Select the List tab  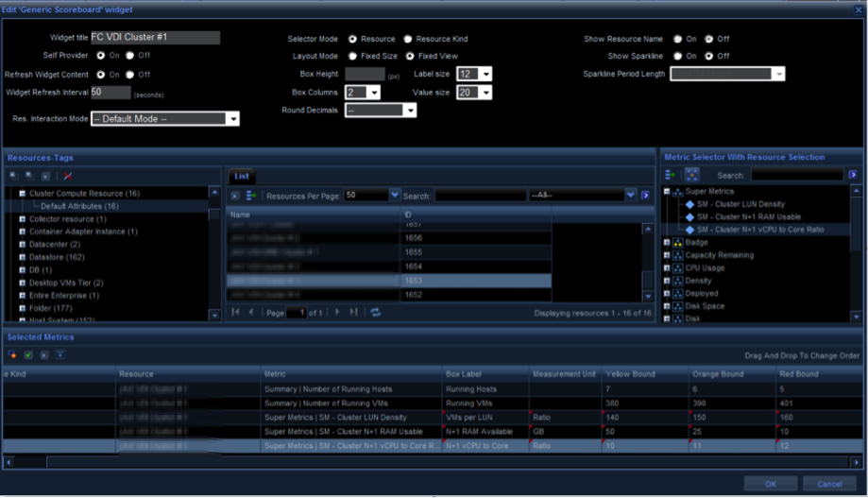(x=241, y=177)
